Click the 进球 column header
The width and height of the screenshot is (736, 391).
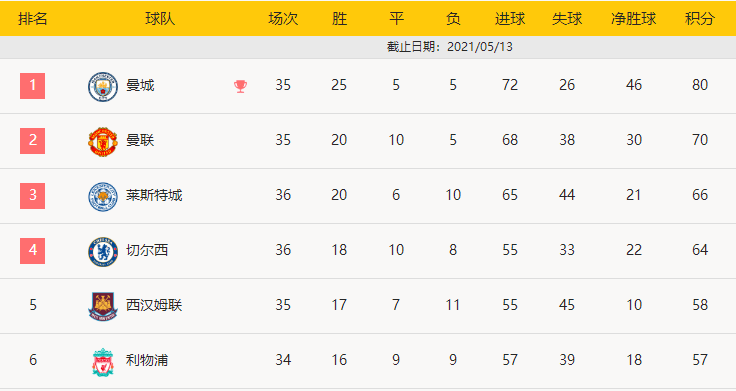point(510,19)
